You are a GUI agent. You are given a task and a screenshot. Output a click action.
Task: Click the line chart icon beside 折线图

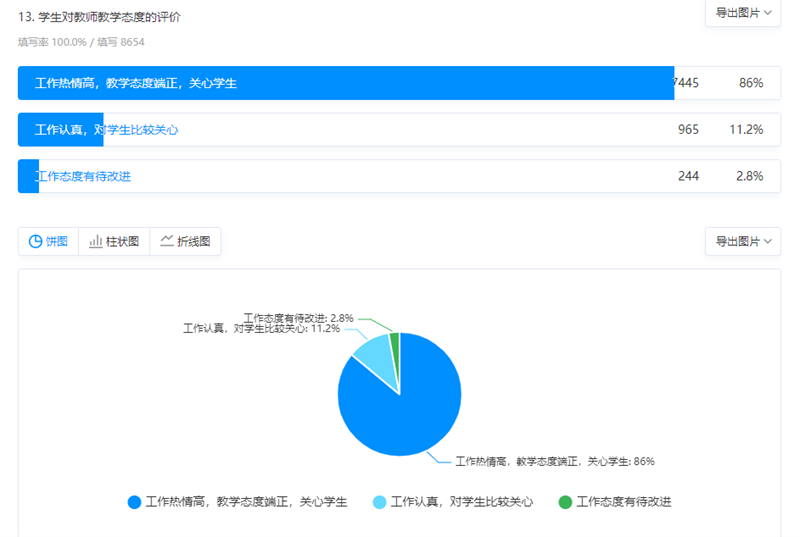click(167, 241)
